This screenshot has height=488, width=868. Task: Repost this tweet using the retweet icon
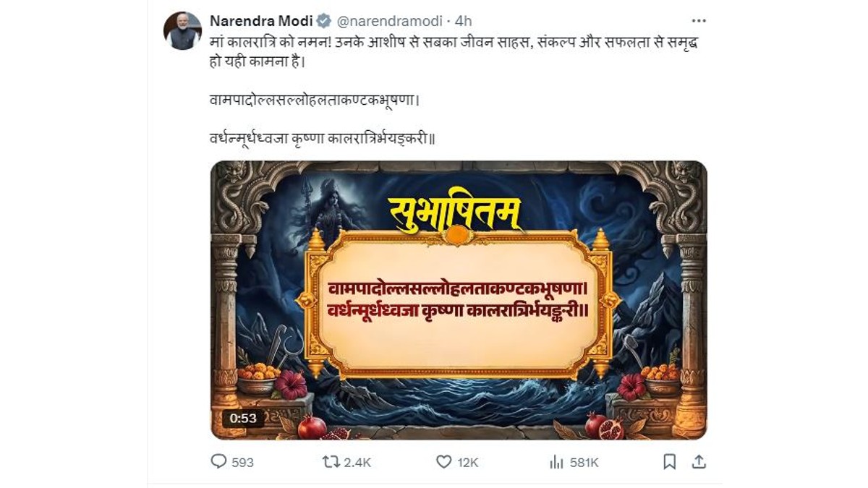[331, 461]
